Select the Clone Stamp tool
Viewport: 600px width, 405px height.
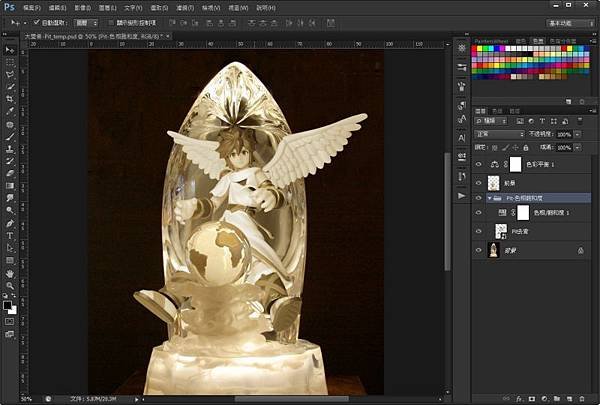coord(10,149)
